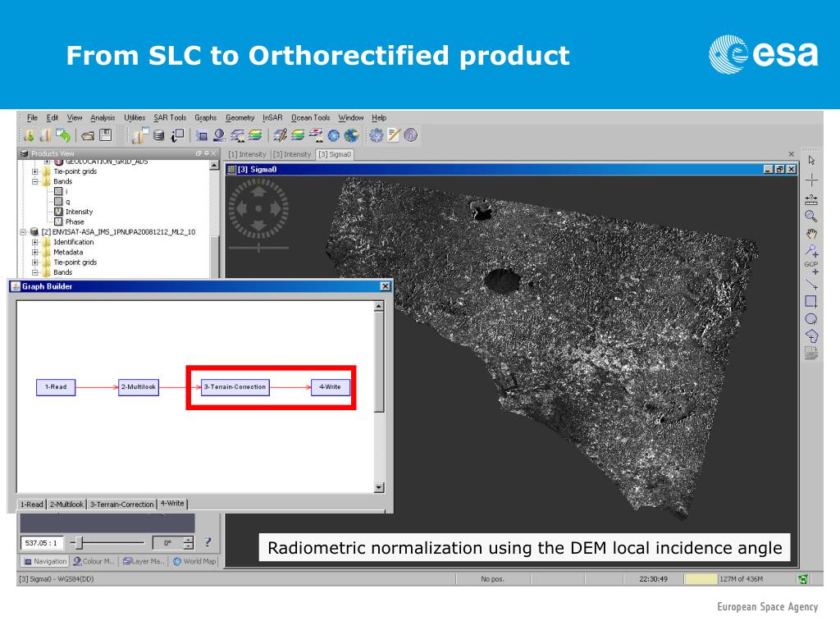Open the Analysis menu

tap(103, 118)
